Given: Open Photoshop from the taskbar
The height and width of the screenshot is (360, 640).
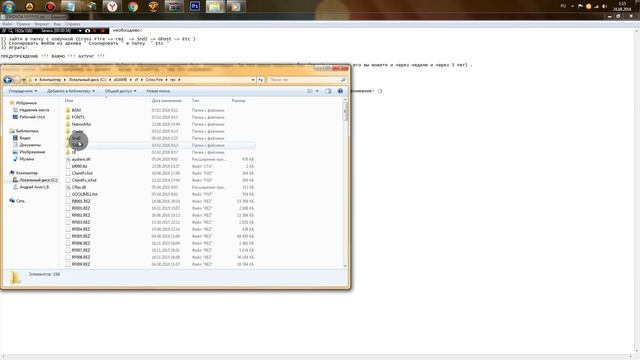Looking at the screenshot, I should pos(195,6).
